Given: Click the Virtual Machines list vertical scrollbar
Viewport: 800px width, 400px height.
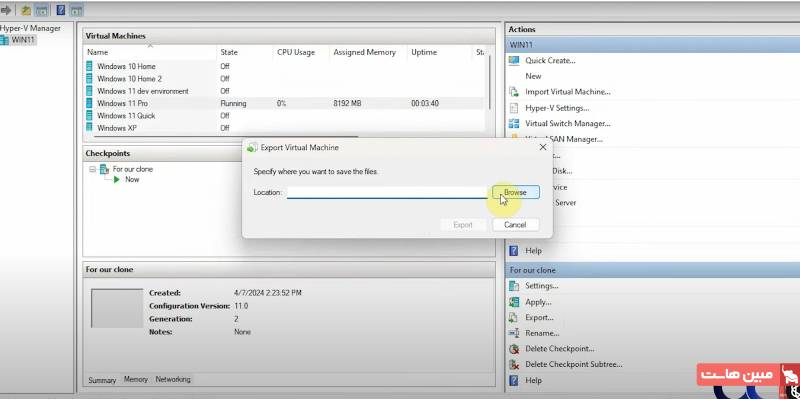Looking at the screenshot, I should tap(490, 82).
